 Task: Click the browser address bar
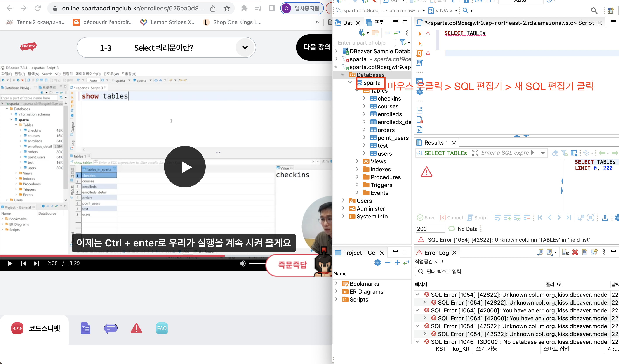(x=133, y=8)
